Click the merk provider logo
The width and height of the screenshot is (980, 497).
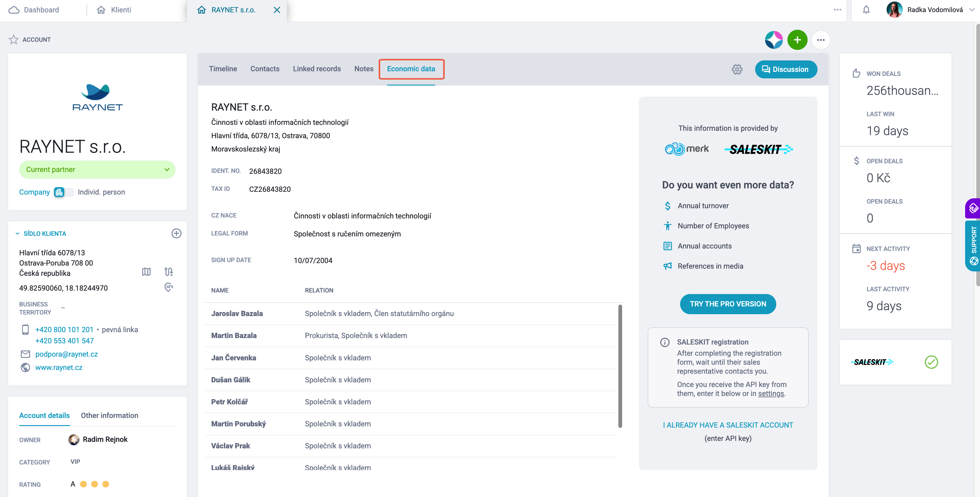687,149
